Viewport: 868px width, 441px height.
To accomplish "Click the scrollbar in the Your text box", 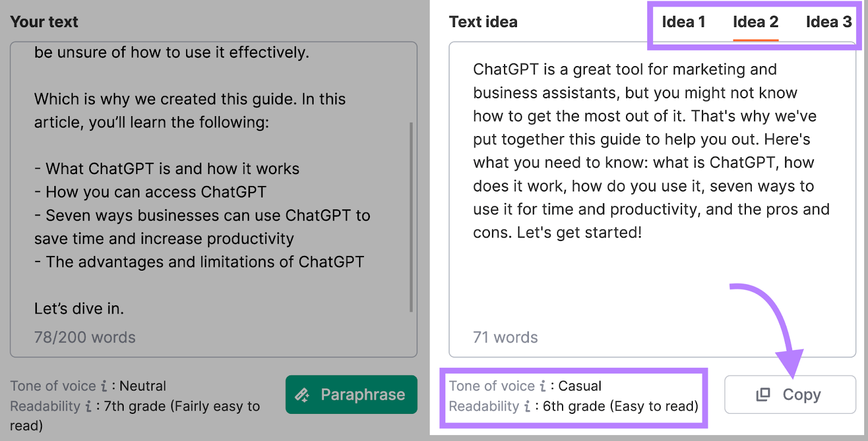I will pyautogui.click(x=411, y=217).
